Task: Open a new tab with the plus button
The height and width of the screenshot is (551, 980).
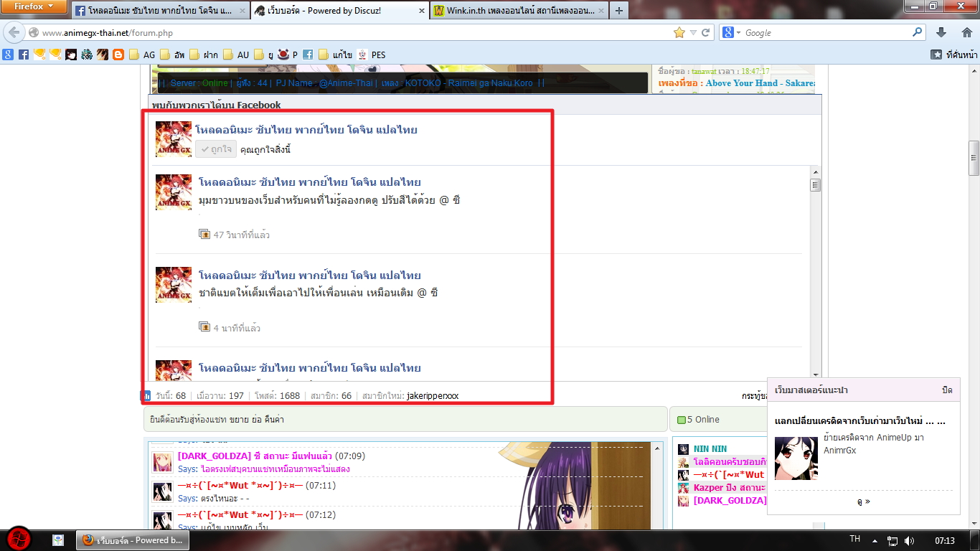Action: point(619,11)
